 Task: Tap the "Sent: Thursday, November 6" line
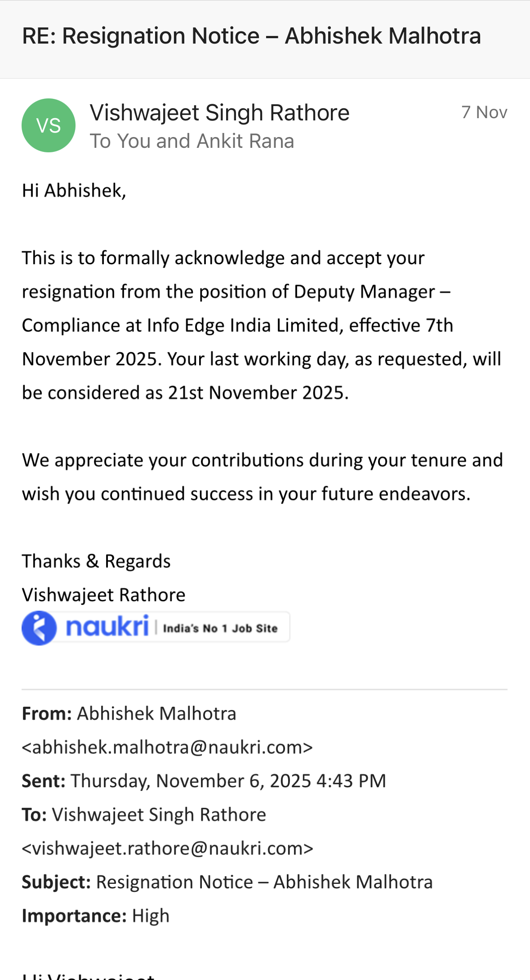coord(204,781)
